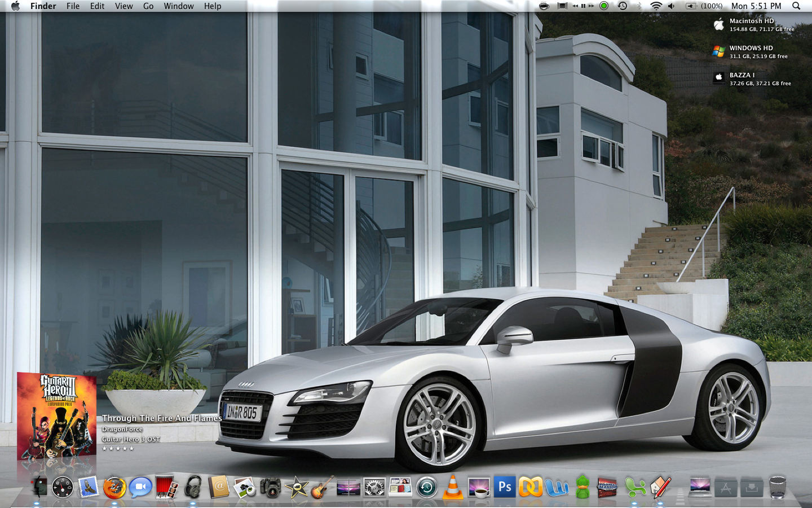The height and width of the screenshot is (508, 812).
Task: Click the Mon 5:51 PM clock
Action: coord(756,6)
